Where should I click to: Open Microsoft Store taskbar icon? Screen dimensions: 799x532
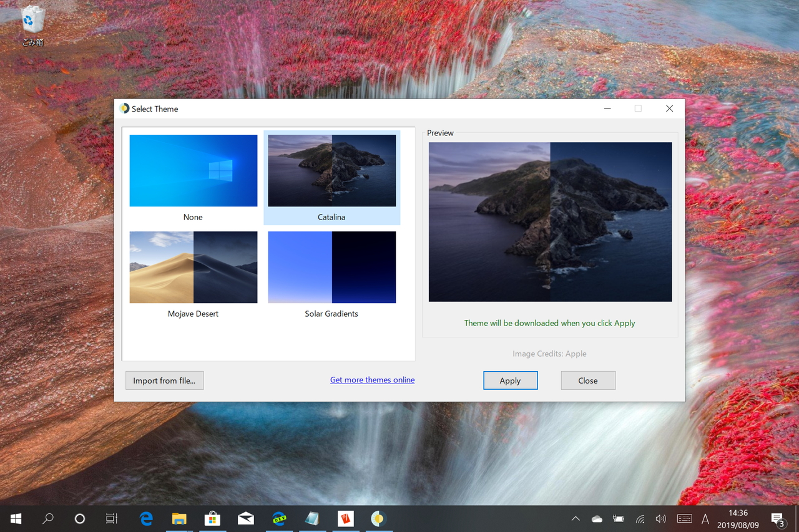[x=213, y=518]
